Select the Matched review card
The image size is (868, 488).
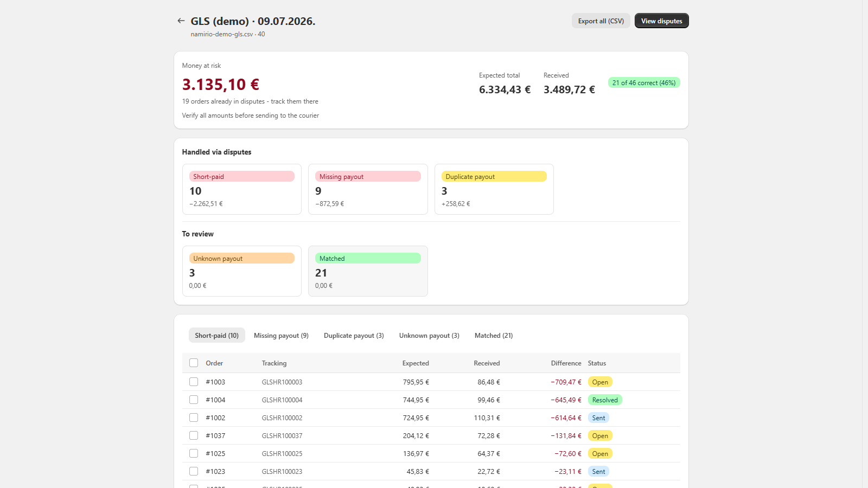pyautogui.click(x=368, y=271)
